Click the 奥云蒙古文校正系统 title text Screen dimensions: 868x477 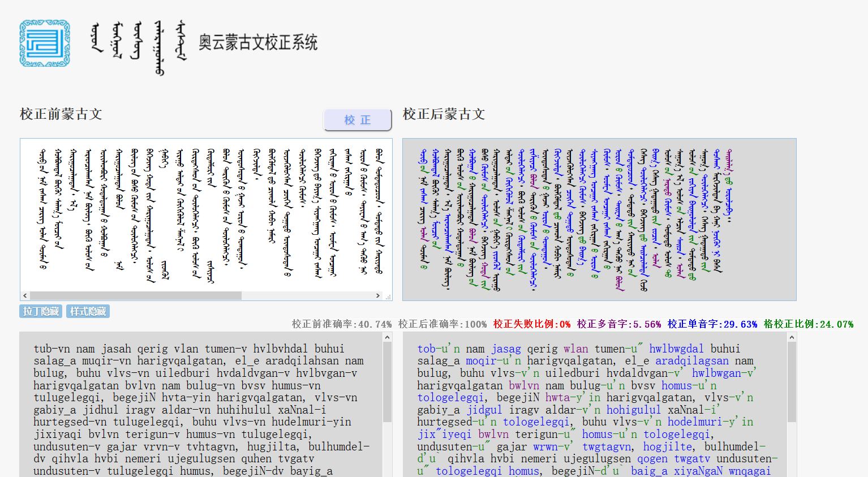[257, 42]
